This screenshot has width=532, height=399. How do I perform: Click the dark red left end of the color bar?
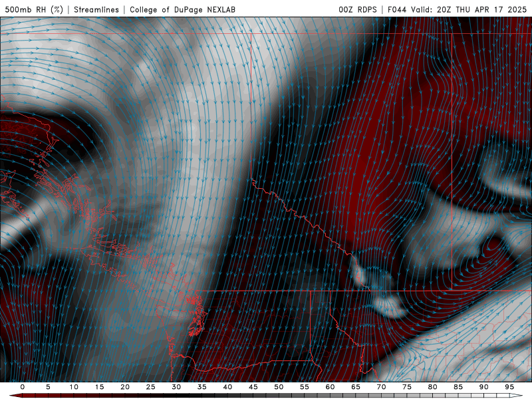tap(15, 396)
